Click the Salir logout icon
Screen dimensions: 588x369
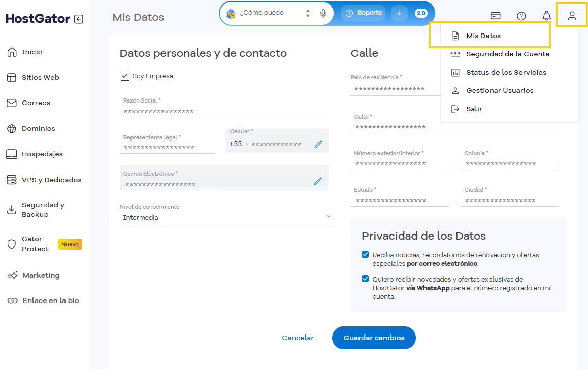click(x=455, y=109)
